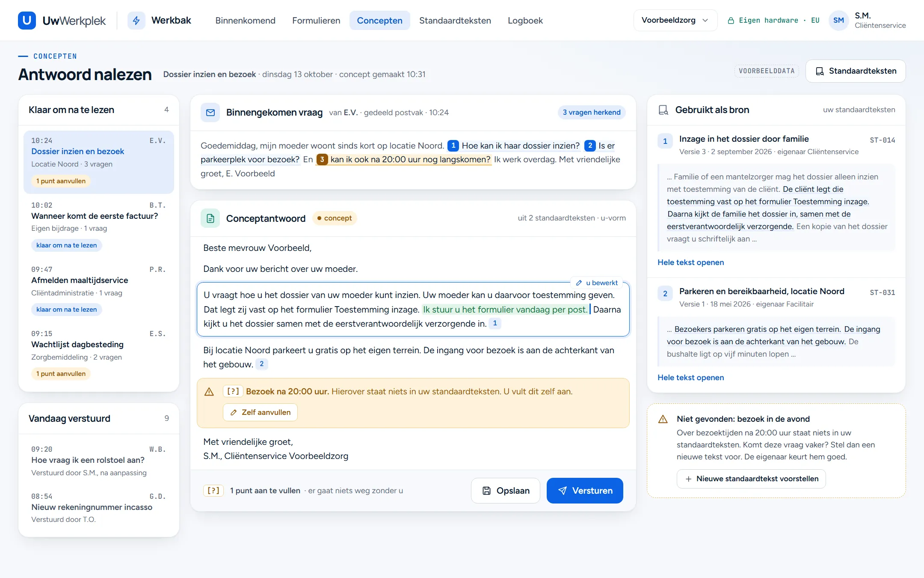Click the book icon beside Gebruikt als bron
The image size is (924, 578).
pyautogui.click(x=663, y=110)
